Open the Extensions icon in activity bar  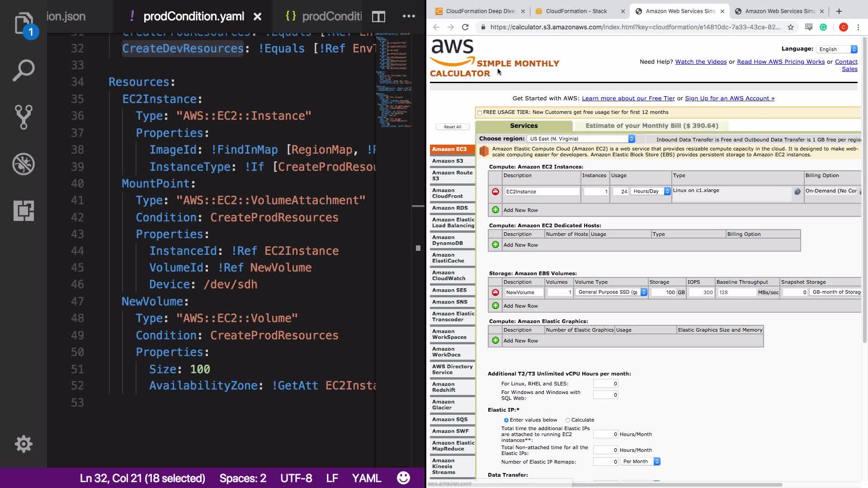24,211
